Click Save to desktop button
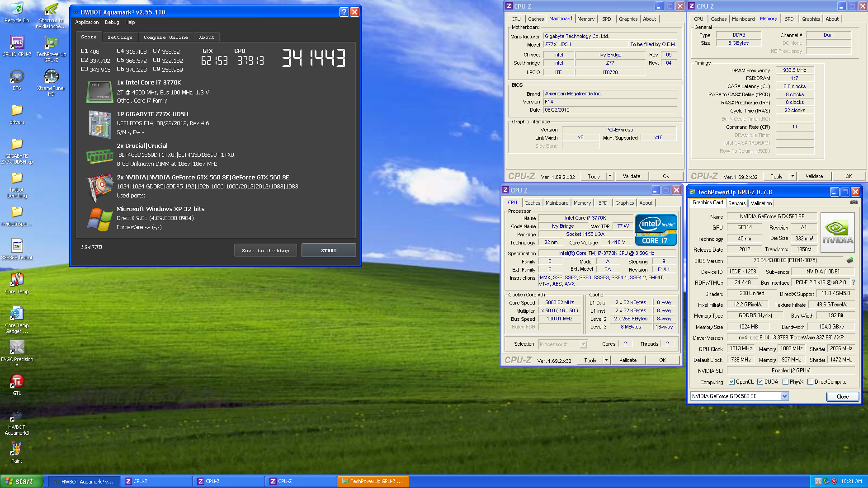The width and height of the screenshot is (868, 488). 265,250
